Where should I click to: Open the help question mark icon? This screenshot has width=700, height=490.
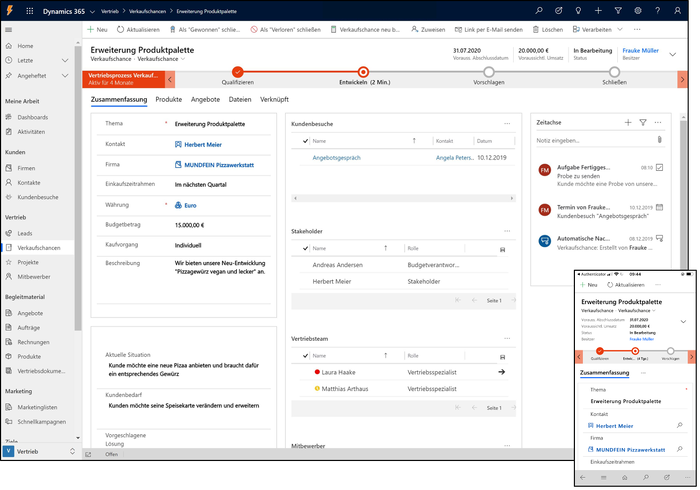coord(658,11)
